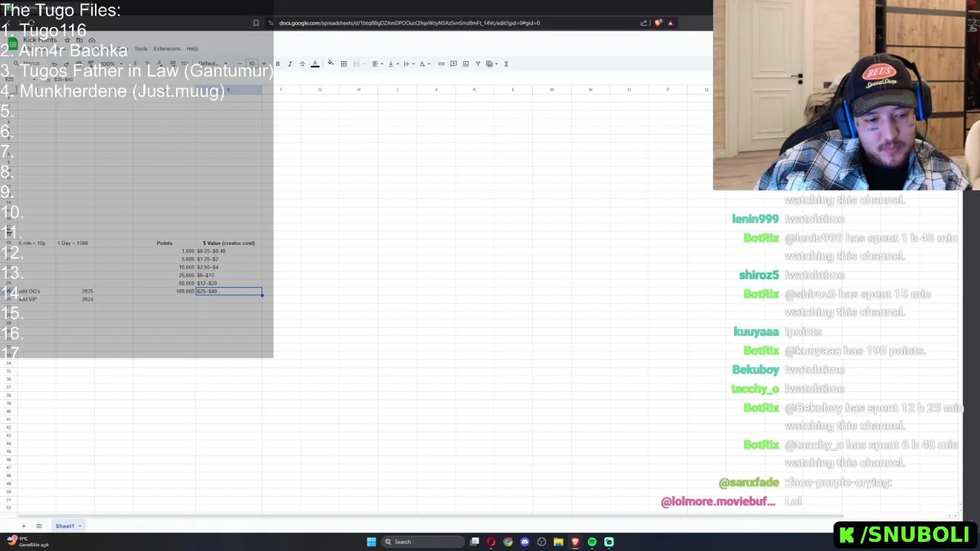
Task: Click the insert comment icon
Action: pyautogui.click(x=453, y=64)
